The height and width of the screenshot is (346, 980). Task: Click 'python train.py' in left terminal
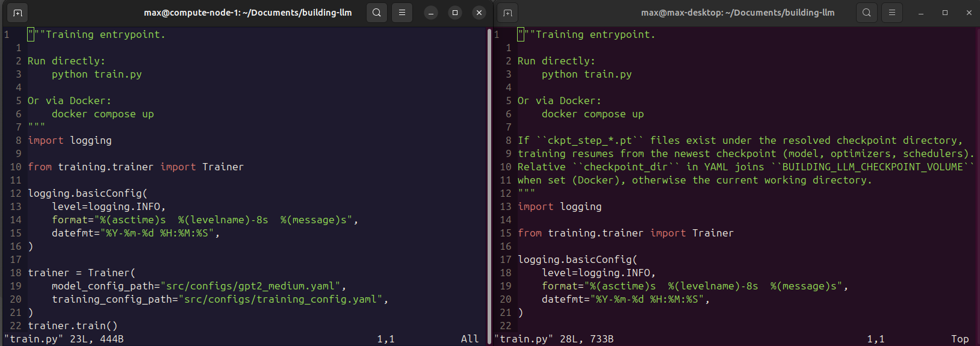pos(97,75)
